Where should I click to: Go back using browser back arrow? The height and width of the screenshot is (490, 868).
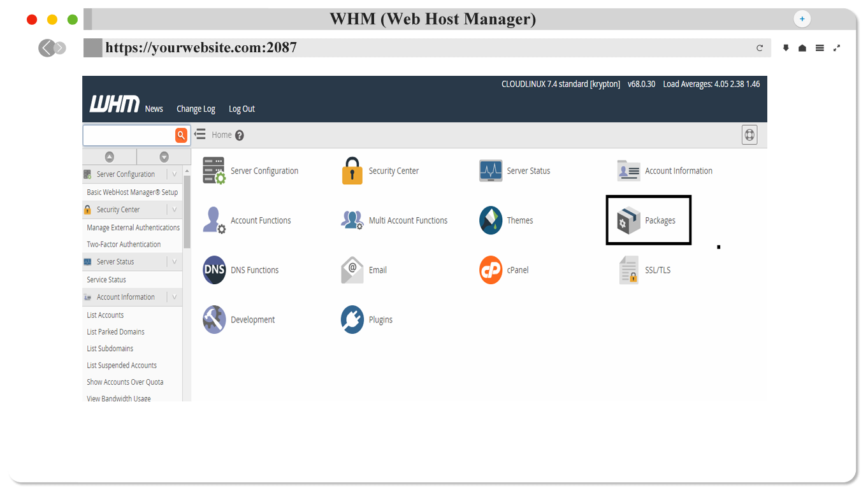click(x=47, y=48)
